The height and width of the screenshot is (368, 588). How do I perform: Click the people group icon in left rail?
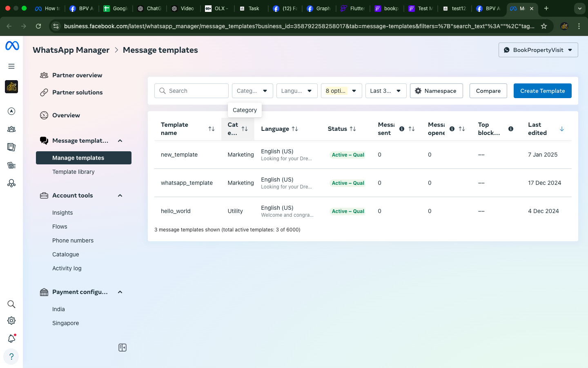11,129
